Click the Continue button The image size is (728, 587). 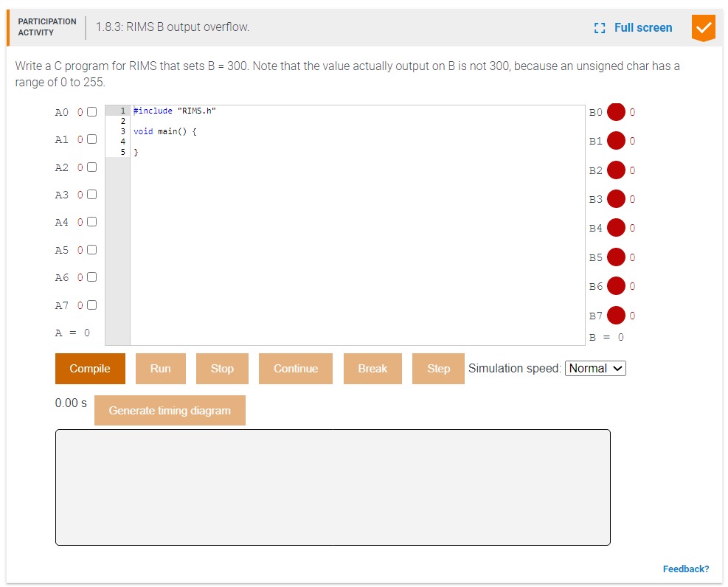point(295,368)
